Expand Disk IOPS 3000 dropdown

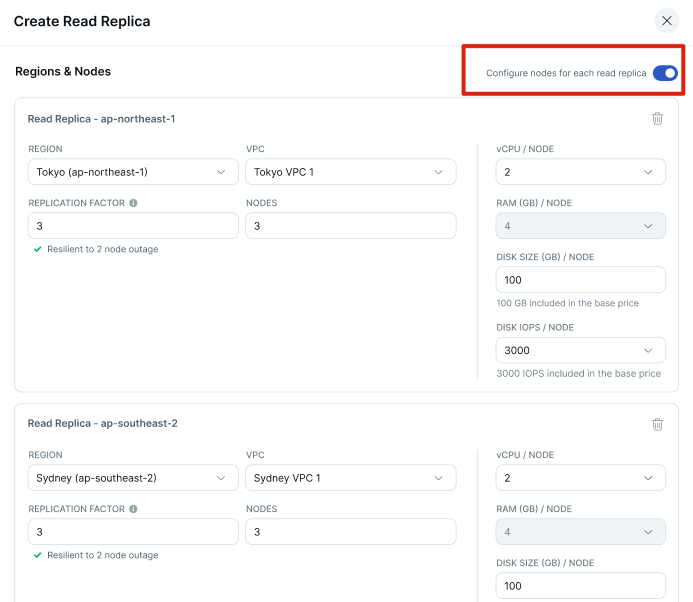coord(580,350)
